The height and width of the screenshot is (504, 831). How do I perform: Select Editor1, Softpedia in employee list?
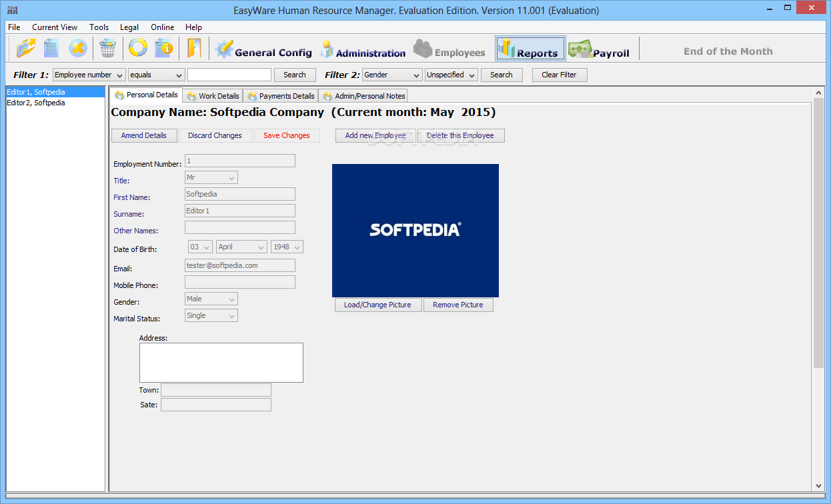[x=55, y=92]
